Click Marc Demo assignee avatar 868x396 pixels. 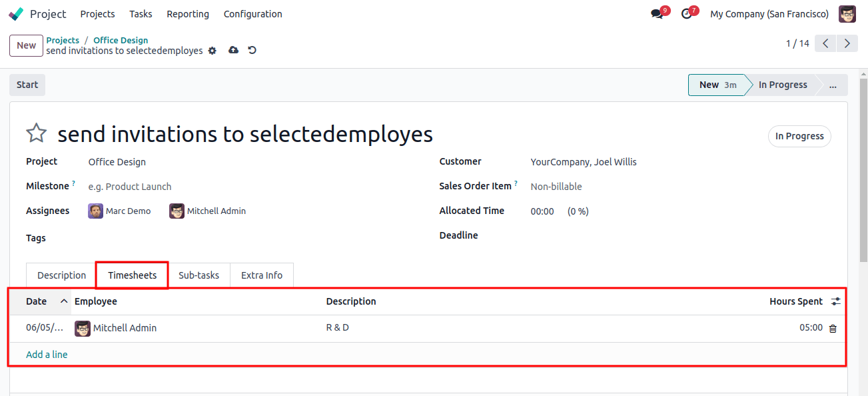[x=95, y=211]
